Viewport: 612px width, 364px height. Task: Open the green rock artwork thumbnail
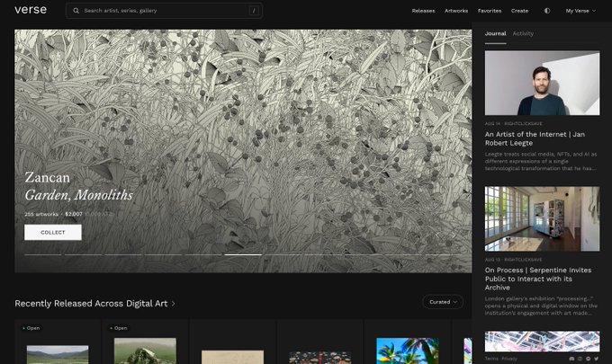point(145,351)
